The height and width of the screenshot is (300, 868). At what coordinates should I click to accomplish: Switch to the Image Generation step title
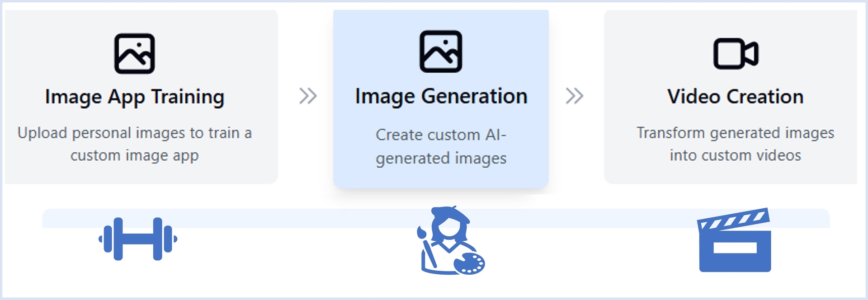pos(441,97)
